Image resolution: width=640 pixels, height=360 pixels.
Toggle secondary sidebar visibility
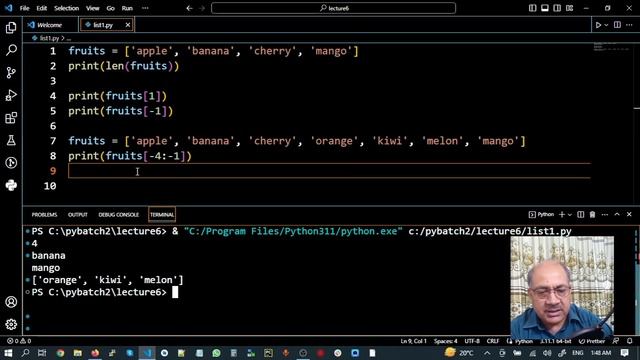(x=557, y=8)
